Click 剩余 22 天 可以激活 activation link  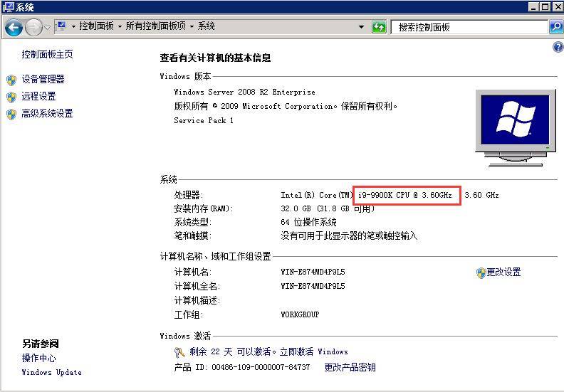268,351
